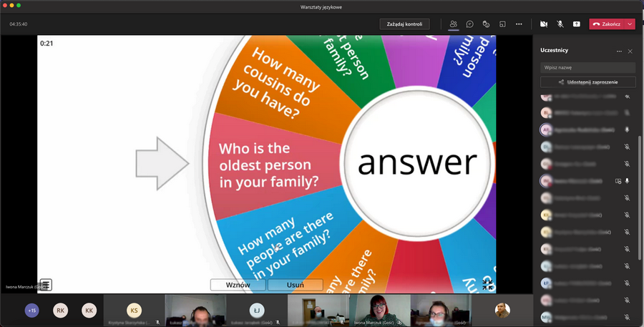Unmute the microphone in the toolbar
The image size is (644, 327).
[560, 24]
